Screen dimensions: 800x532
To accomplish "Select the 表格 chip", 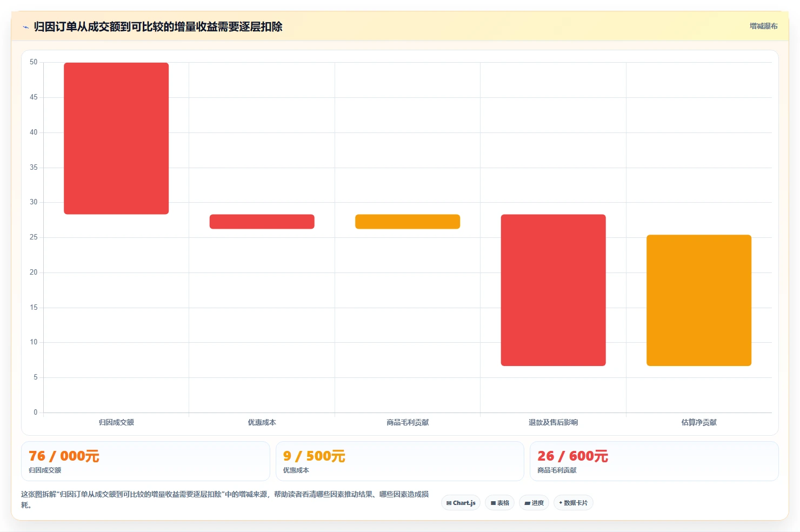I will pos(499,503).
